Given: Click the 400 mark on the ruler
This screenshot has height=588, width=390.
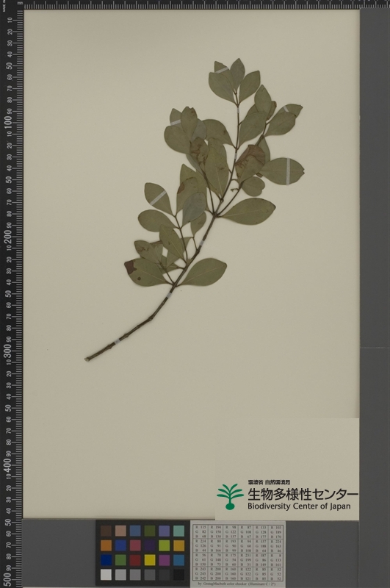Looking at the screenshot, I should click(7, 466).
